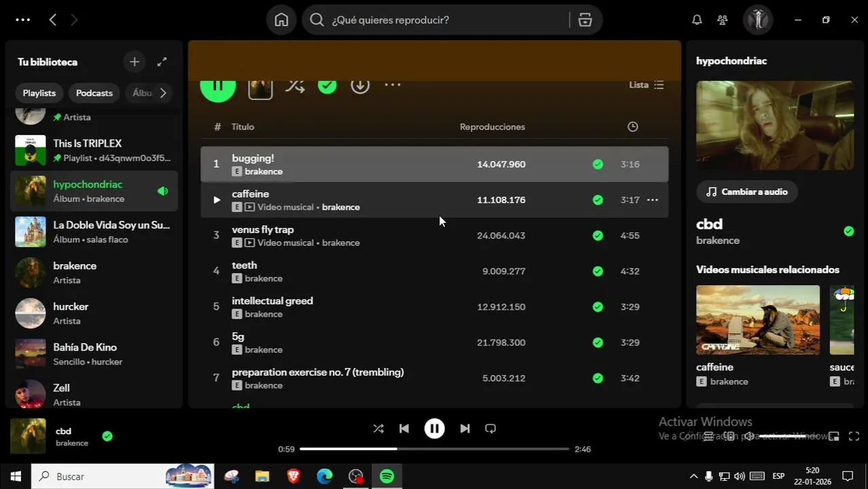Open Bahía De Kino single in library
Image resolution: width=868 pixels, height=489 pixels.
pyautogui.click(x=94, y=354)
